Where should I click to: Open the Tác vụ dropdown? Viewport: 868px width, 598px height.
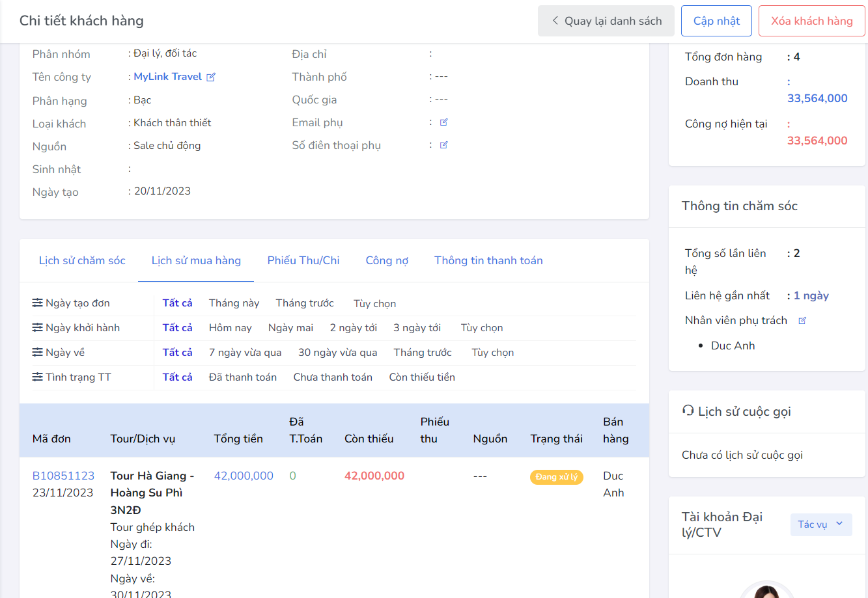821,524
